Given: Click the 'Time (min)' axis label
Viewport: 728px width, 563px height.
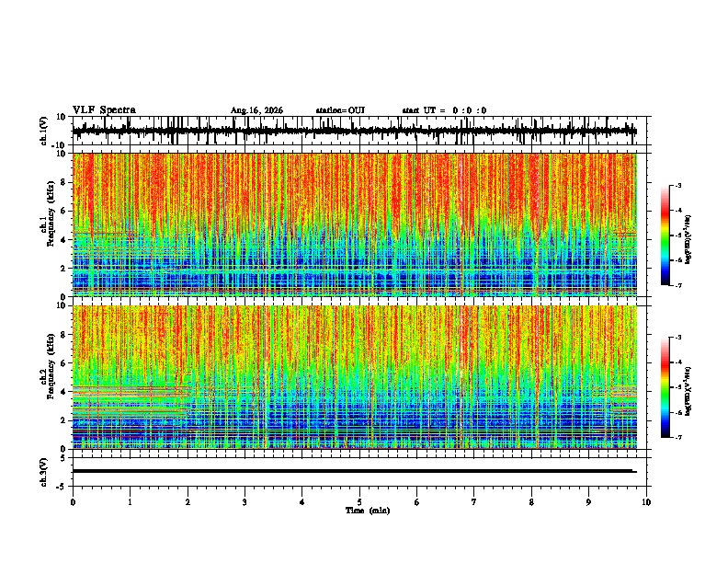Looking at the screenshot, I should 368,511.
